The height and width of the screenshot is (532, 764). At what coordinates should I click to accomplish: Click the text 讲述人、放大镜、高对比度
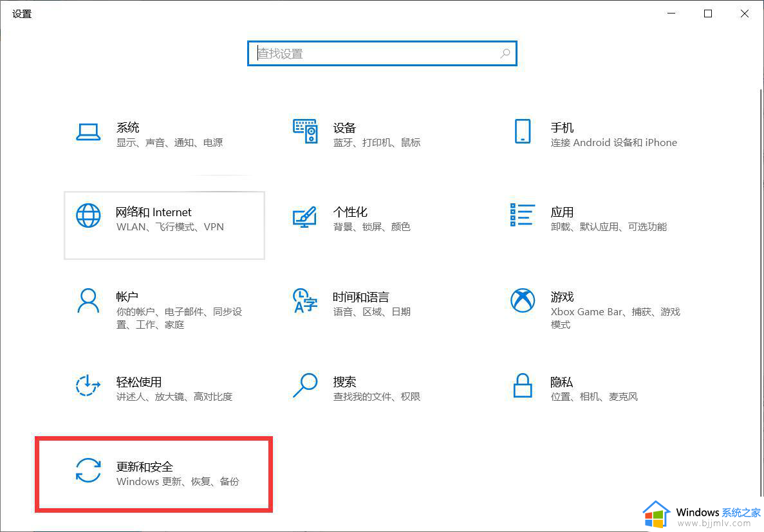tap(174, 396)
